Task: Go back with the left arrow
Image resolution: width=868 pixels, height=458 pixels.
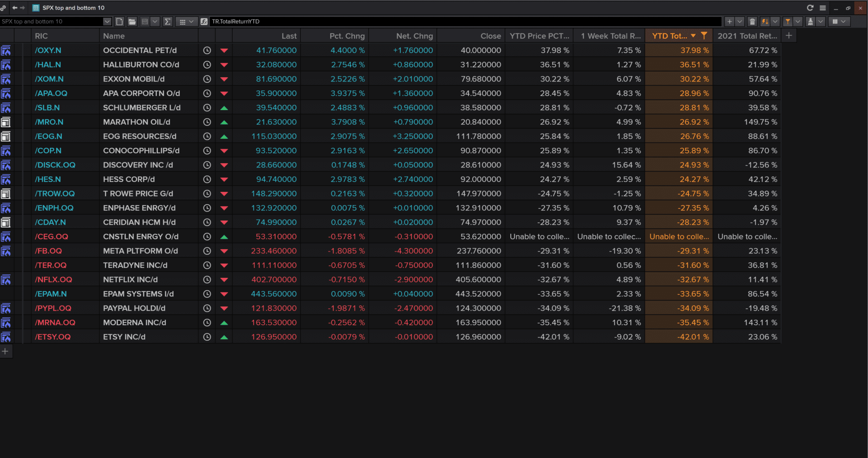Action: pyautogui.click(x=15, y=8)
